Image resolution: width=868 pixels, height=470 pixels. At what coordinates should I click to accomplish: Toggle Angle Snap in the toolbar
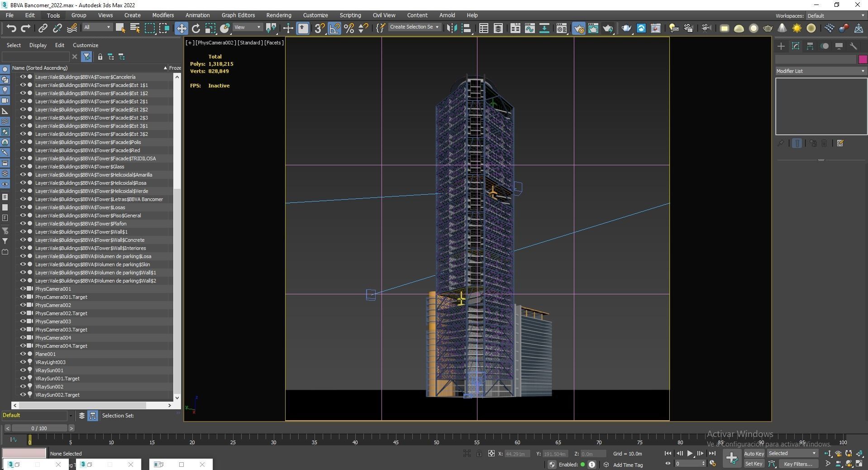tap(334, 28)
